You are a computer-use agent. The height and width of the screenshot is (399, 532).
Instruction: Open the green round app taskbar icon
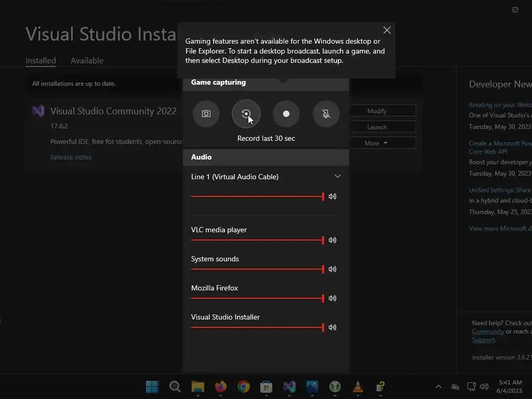[335, 387]
